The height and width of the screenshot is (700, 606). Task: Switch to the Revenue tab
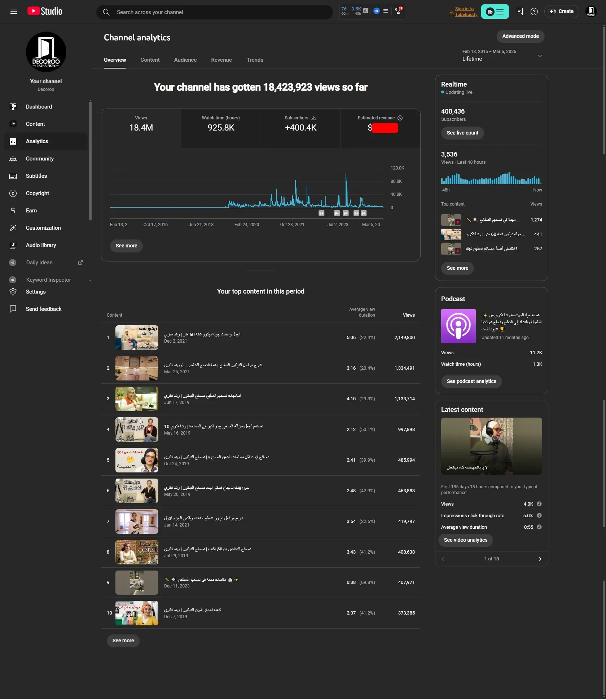(221, 60)
